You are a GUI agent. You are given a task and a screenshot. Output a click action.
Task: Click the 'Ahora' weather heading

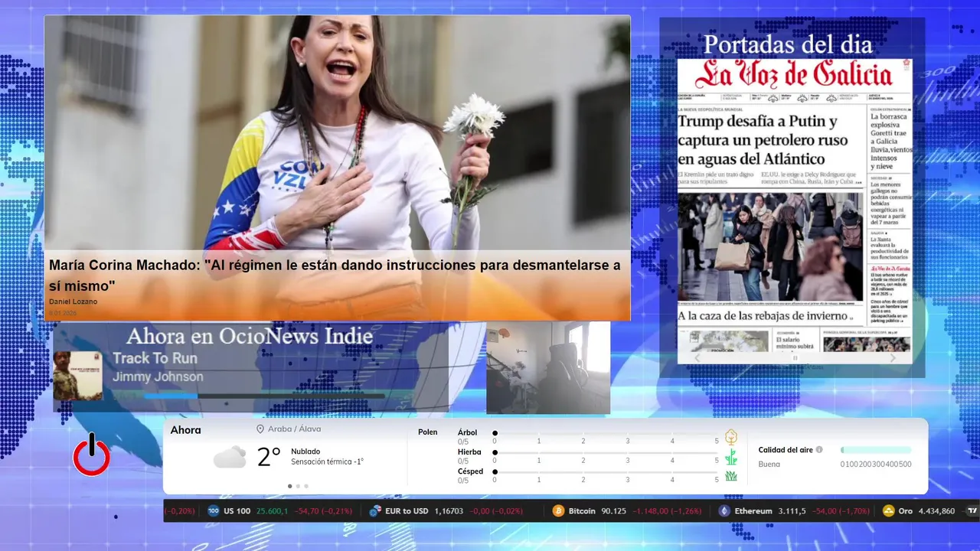185,430
